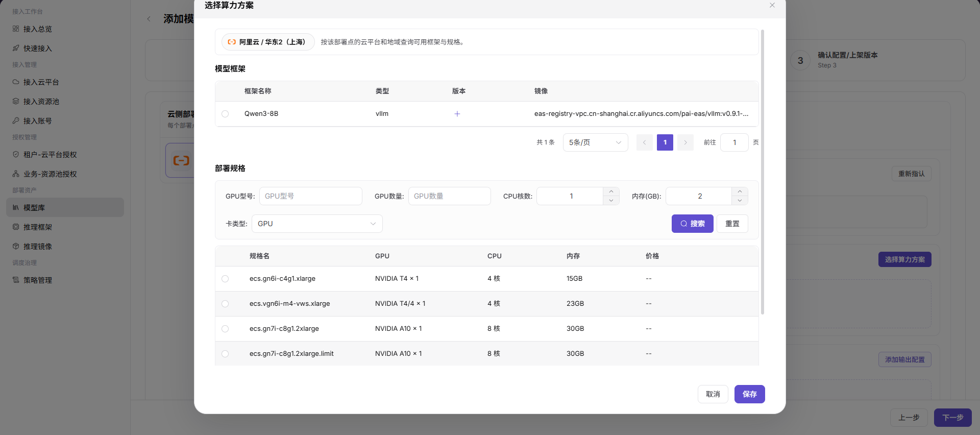980x435 pixels.
Task: Click the dialog vertical scrollbar
Action: pyautogui.click(x=763, y=172)
